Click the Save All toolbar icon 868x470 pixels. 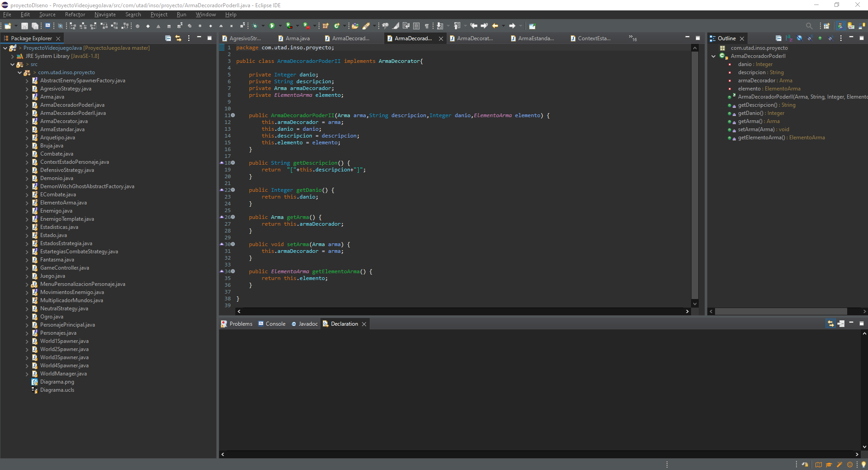(35, 26)
